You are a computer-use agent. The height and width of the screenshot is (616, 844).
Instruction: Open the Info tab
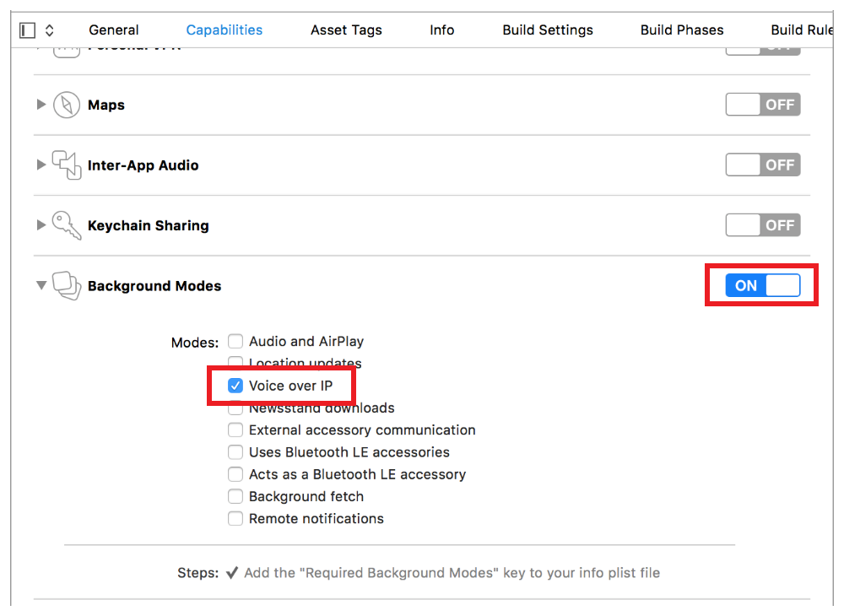coord(441,30)
